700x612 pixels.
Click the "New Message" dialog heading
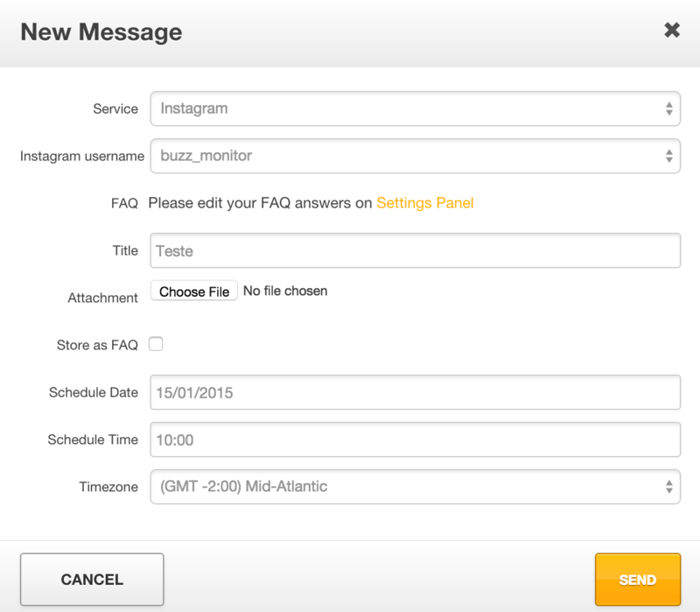(x=101, y=32)
